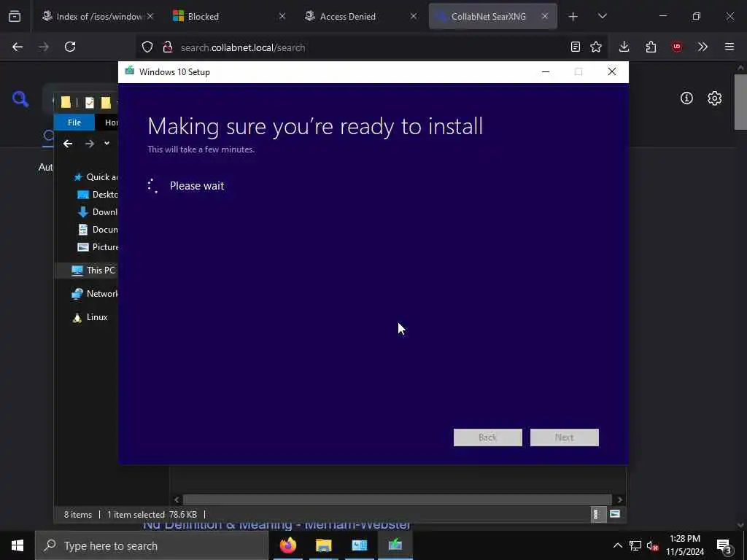
Task: Bookmark this page with star icon
Action: pyautogui.click(x=596, y=47)
